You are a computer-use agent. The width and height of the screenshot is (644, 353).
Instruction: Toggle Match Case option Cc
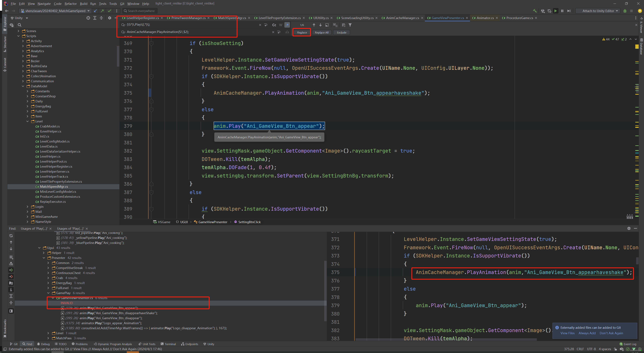pyautogui.click(x=274, y=25)
